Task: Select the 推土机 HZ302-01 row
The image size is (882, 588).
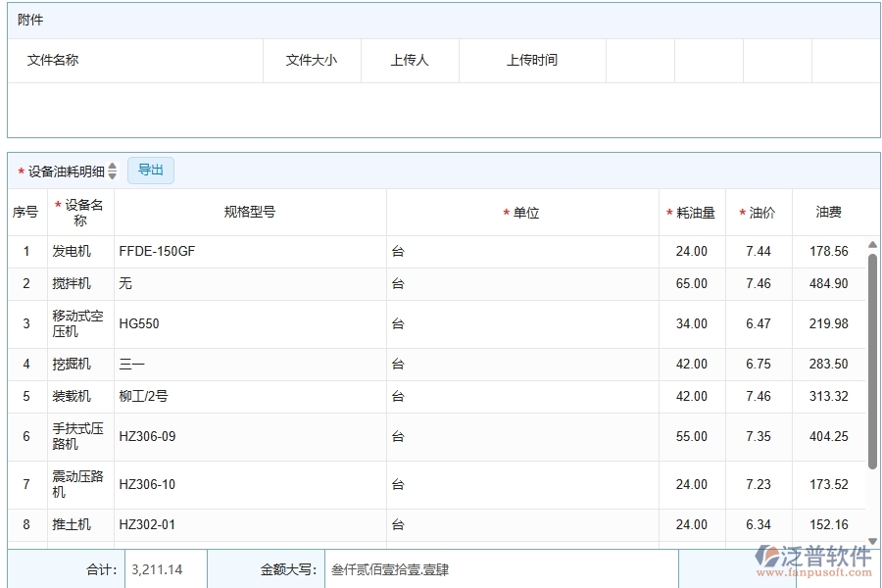Action: (392, 524)
